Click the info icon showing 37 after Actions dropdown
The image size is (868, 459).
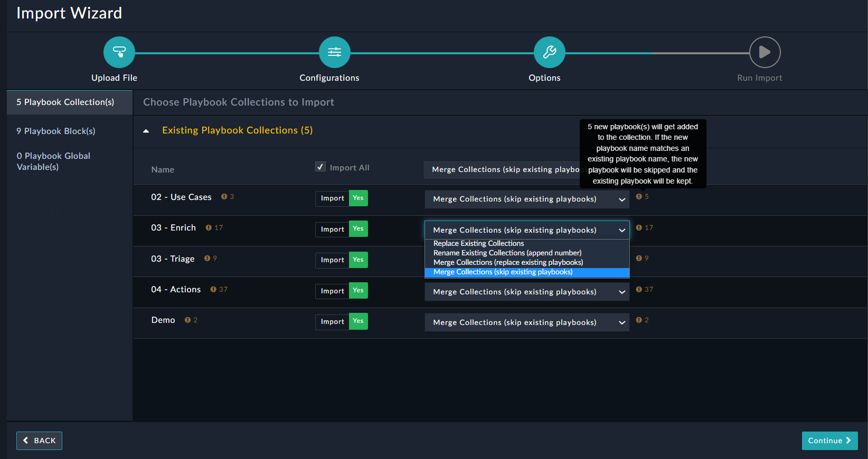pyautogui.click(x=639, y=290)
